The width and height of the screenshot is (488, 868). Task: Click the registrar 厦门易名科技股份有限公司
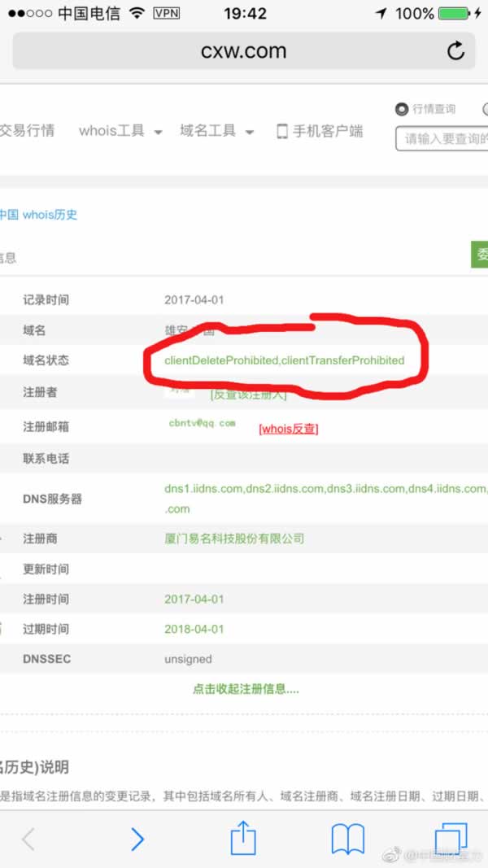234,539
